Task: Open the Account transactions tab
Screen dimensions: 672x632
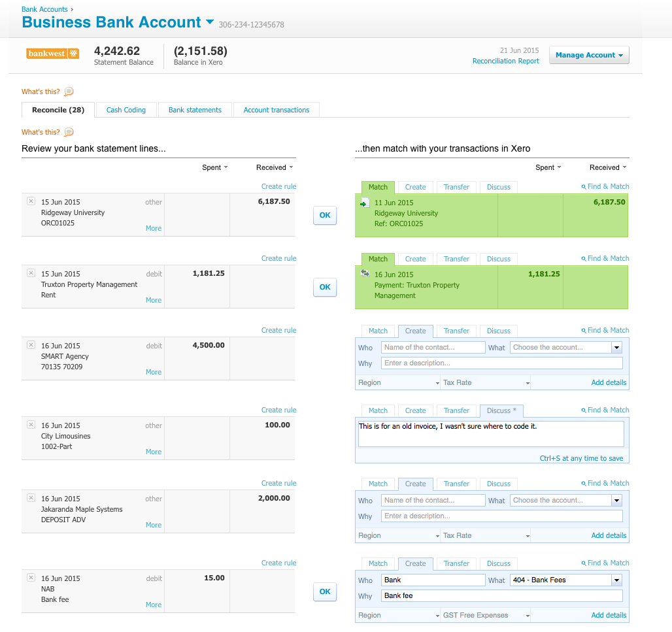Action: tap(277, 110)
